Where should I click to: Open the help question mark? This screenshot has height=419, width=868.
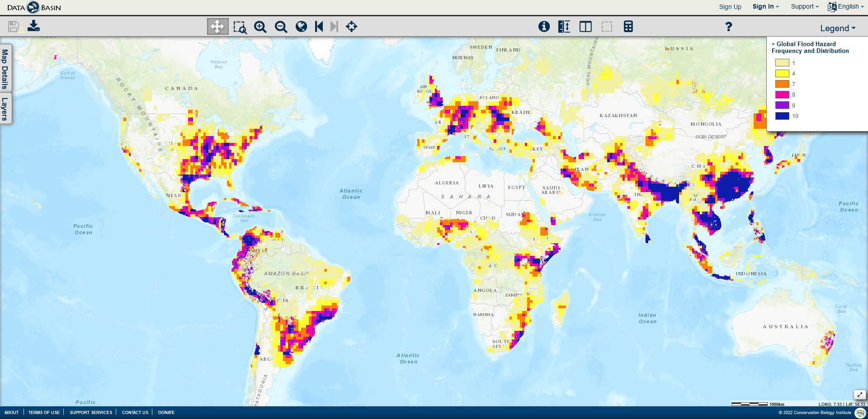pyautogui.click(x=728, y=27)
